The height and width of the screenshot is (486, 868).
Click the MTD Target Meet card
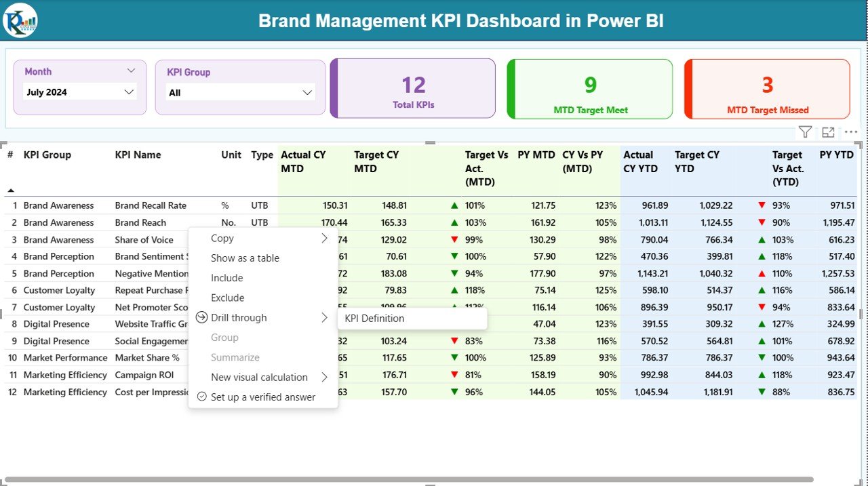(x=590, y=89)
